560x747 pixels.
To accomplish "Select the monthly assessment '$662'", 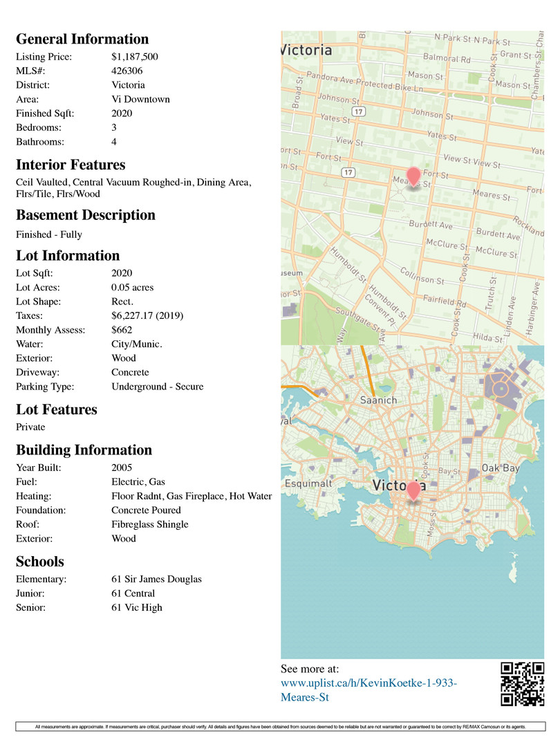I will (x=122, y=330).
